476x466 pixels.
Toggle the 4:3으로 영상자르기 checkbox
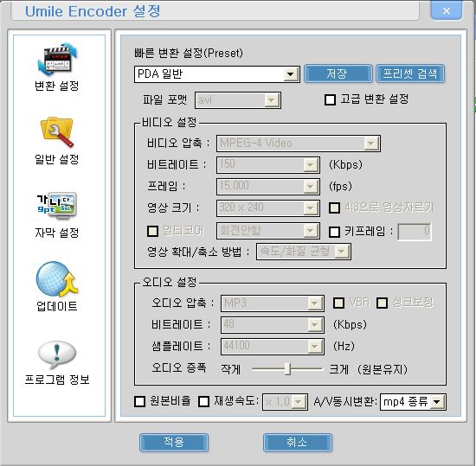[x=335, y=207]
